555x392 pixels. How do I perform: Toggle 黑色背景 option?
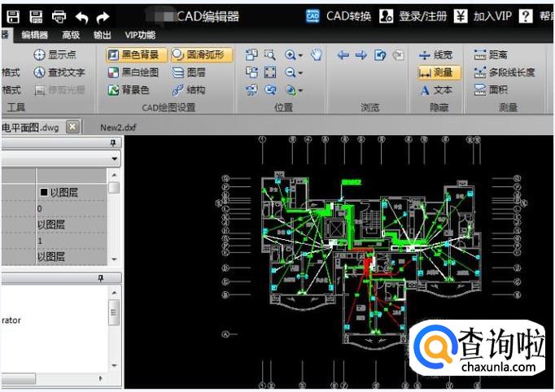pos(136,54)
